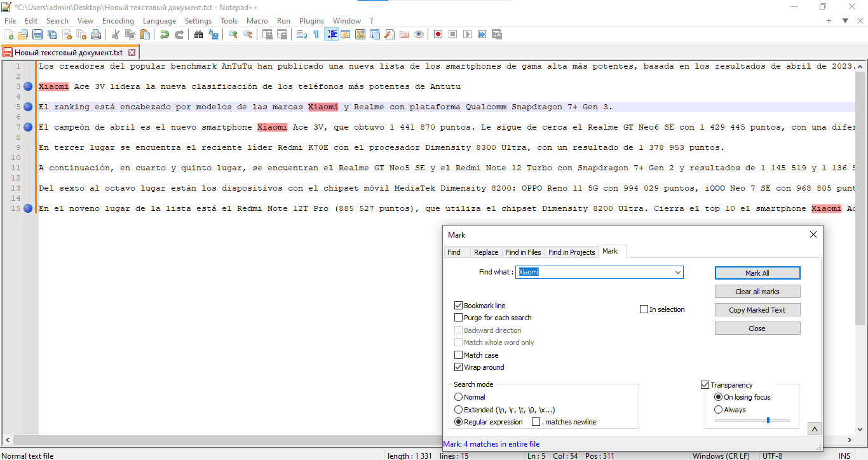This screenshot has height=460, width=868.
Task: Switch to the Replace tab in Mark dialog
Action: coord(486,252)
